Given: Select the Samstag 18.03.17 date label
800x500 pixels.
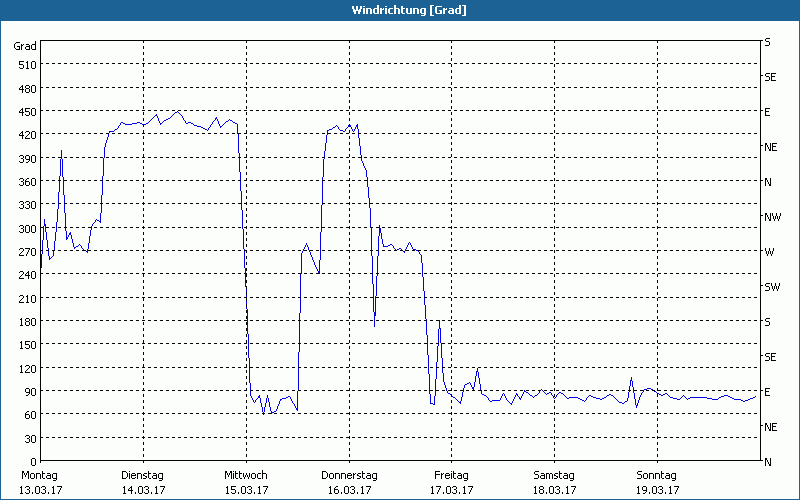Looking at the screenshot, I should point(554,482).
